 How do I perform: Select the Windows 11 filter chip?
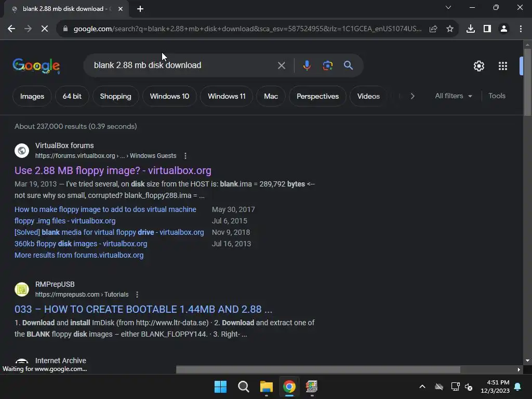point(227,96)
